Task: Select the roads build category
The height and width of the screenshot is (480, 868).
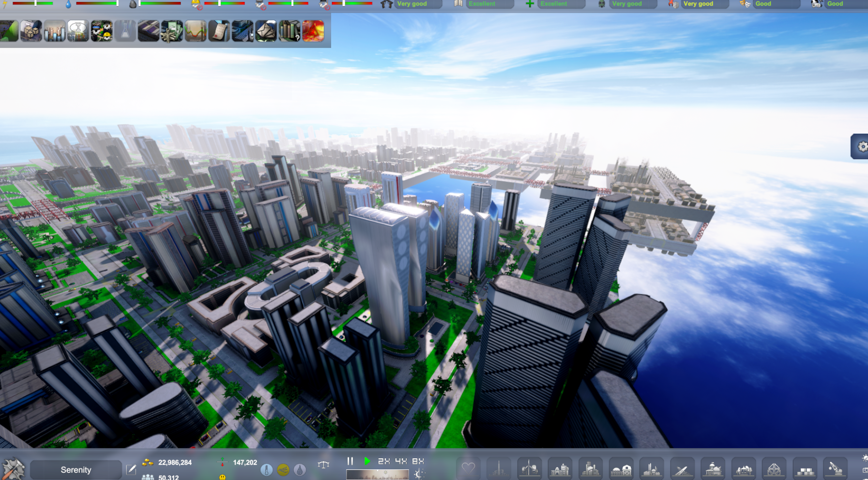Action: point(682,469)
